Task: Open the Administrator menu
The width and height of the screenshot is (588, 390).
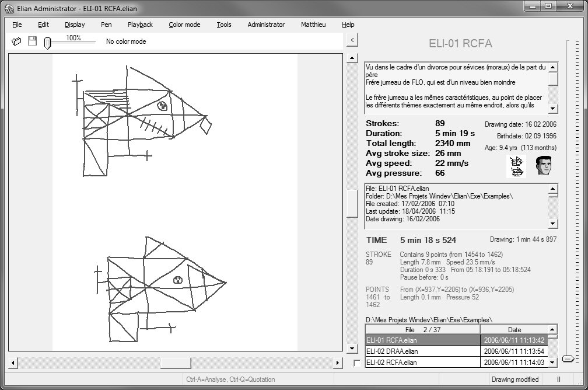Action: [x=266, y=25]
